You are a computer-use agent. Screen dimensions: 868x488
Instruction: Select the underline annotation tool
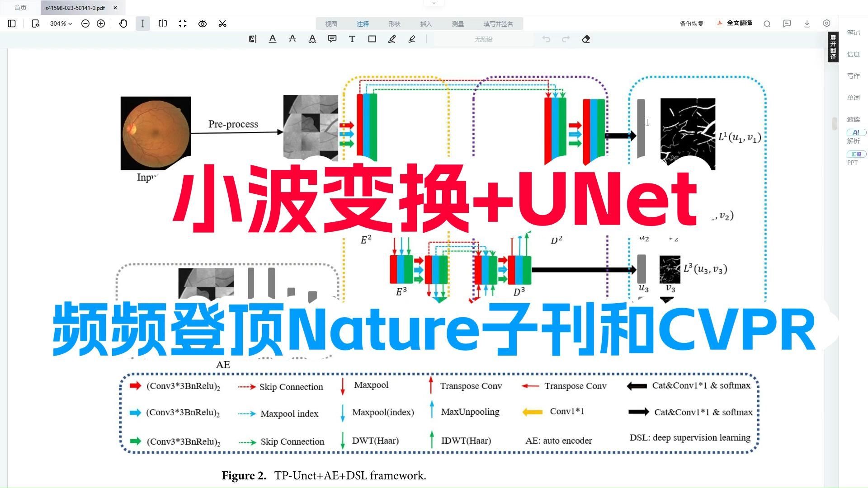[x=273, y=39]
